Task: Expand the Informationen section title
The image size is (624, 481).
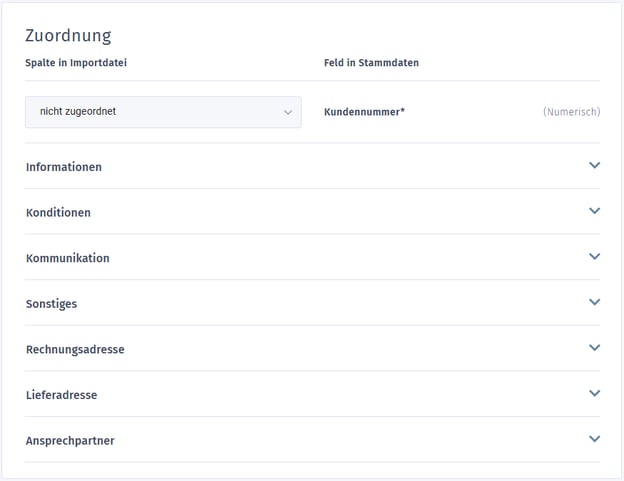Action: (64, 167)
